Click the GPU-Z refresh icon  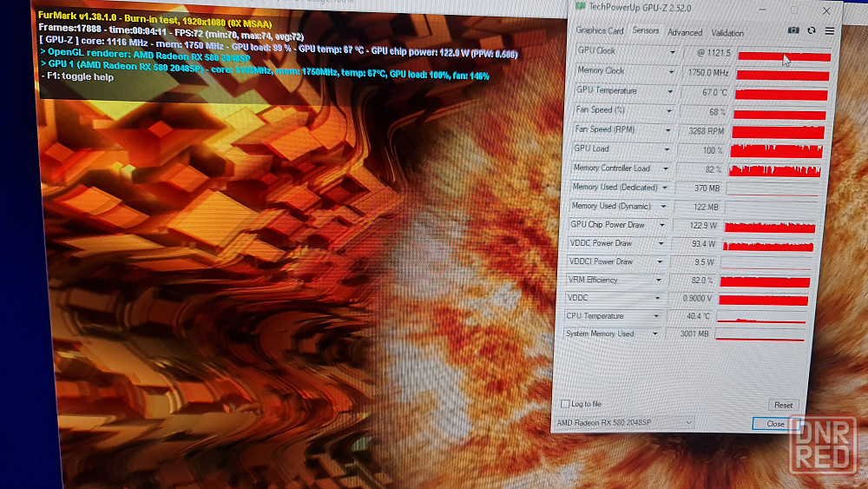click(812, 30)
